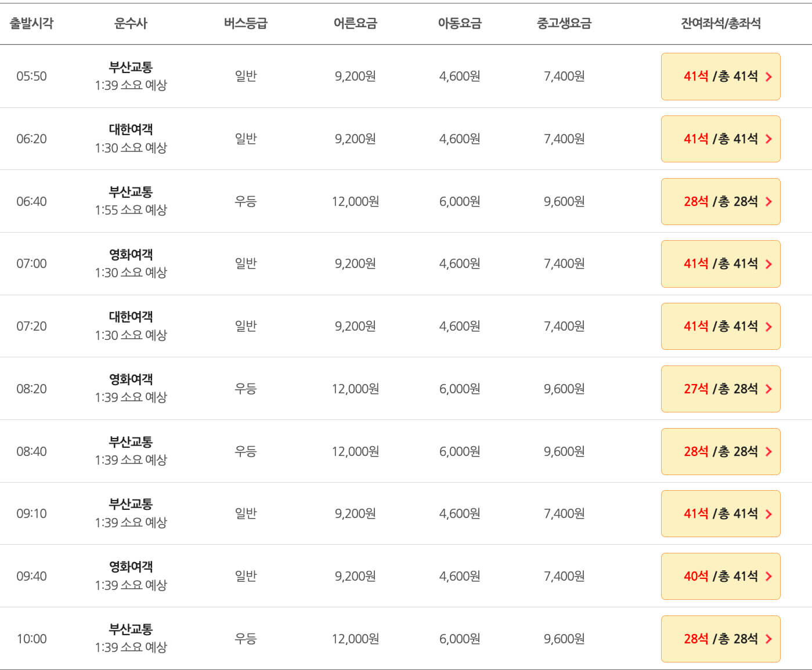Image resolution: width=812 pixels, height=670 pixels.
Task: Click the chevron arrow on the 05:50 seat button
Action: point(770,76)
